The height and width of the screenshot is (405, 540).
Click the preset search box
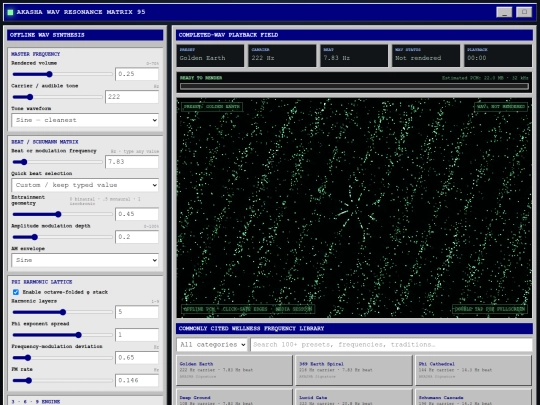click(x=391, y=345)
